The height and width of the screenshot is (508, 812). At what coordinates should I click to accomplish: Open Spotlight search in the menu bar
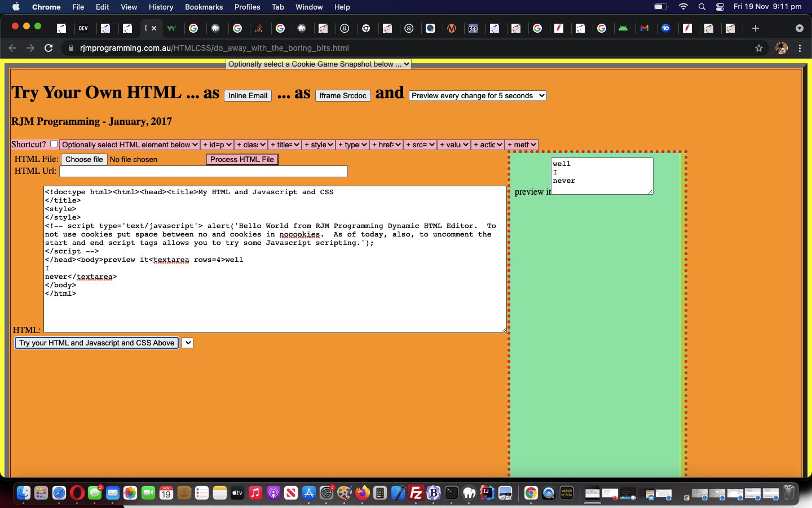(701, 7)
